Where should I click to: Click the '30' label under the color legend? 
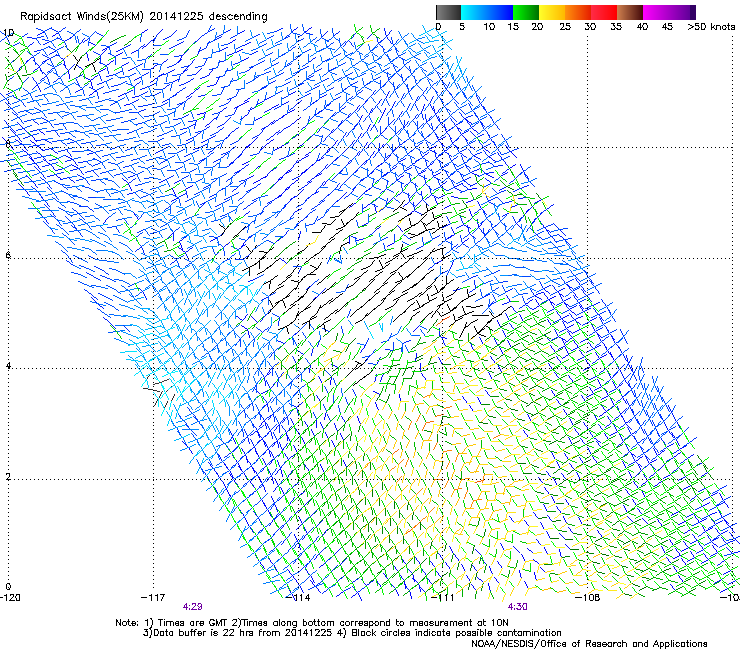tap(590, 27)
